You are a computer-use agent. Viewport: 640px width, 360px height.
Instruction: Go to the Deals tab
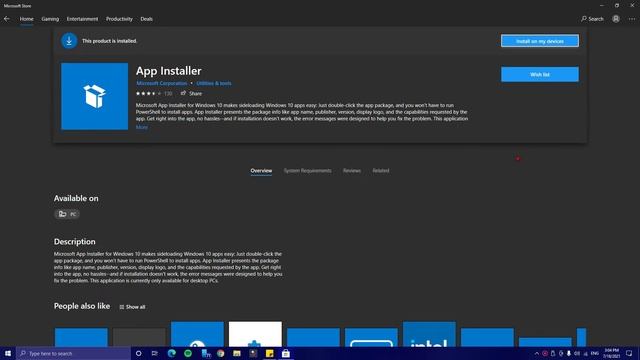click(147, 19)
